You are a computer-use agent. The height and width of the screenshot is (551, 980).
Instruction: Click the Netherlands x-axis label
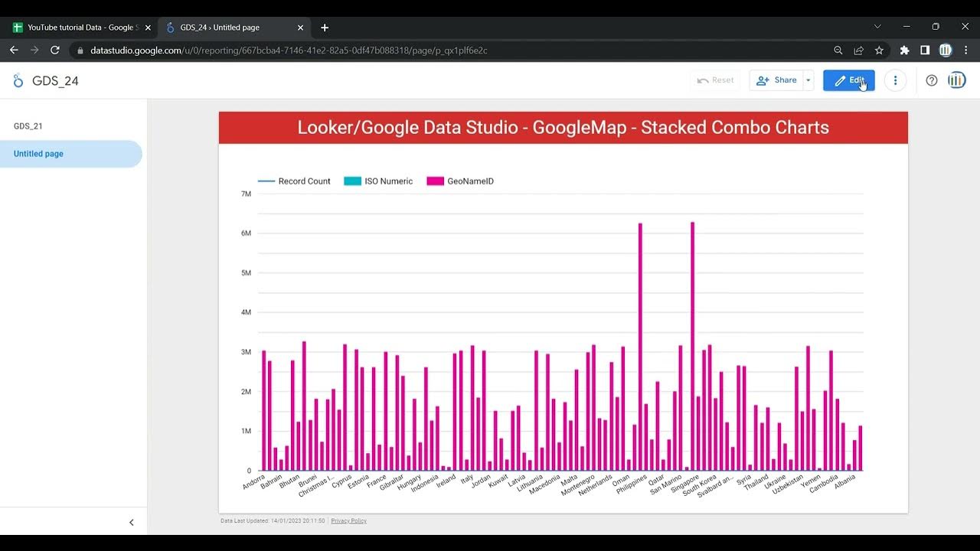click(x=596, y=485)
